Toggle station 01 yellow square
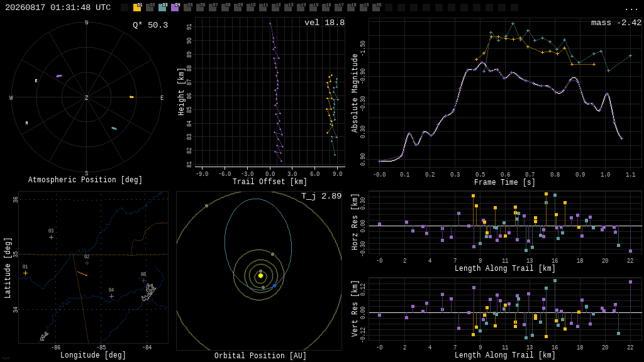 tap(137, 7)
